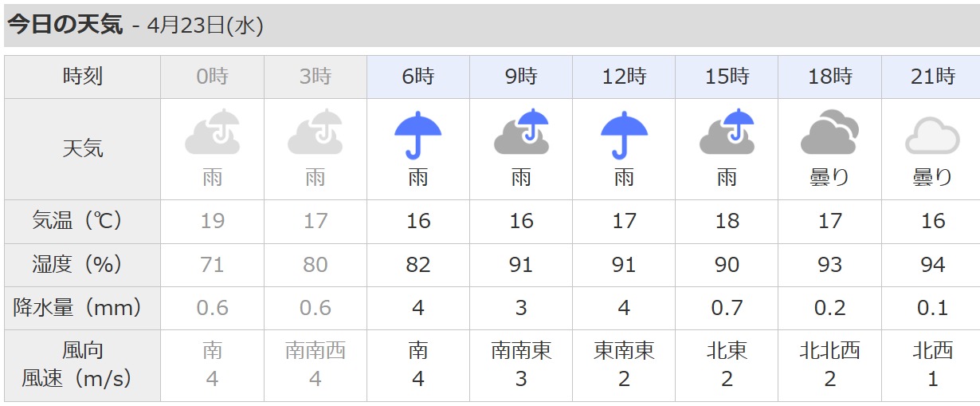
Task: Click the 今日の天気 heading
Action: tap(65, 25)
